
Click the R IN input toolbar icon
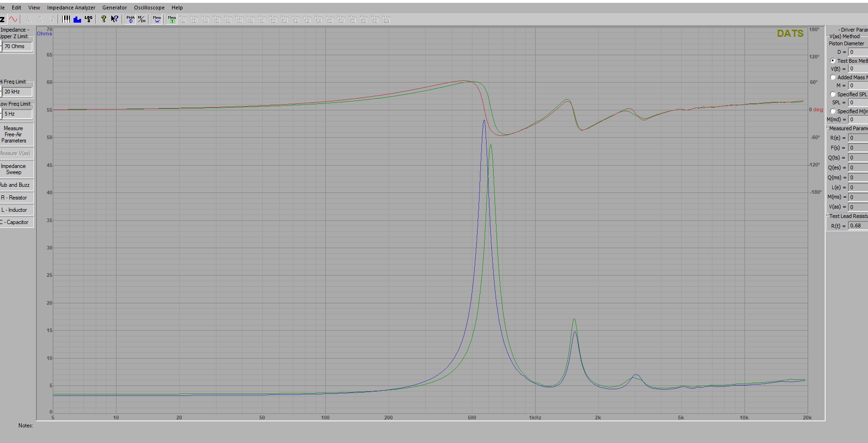pyautogui.click(x=40, y=19)
